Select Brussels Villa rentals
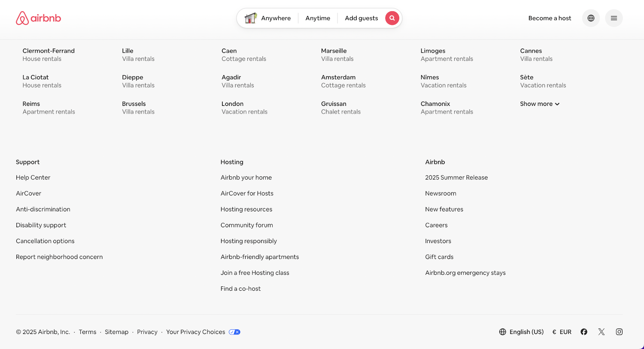 [138, 108]
